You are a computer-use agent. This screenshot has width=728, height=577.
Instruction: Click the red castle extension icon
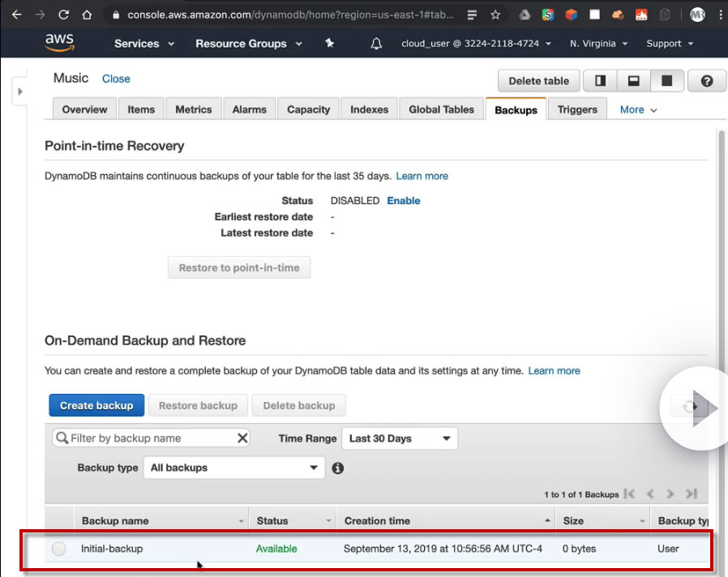(x=641, y=15)
